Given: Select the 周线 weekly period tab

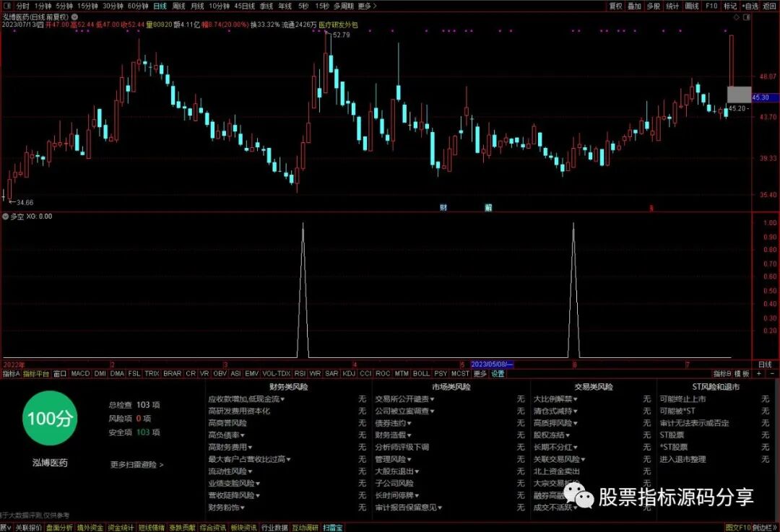Looking at the screenshot, I should [178, 6].
